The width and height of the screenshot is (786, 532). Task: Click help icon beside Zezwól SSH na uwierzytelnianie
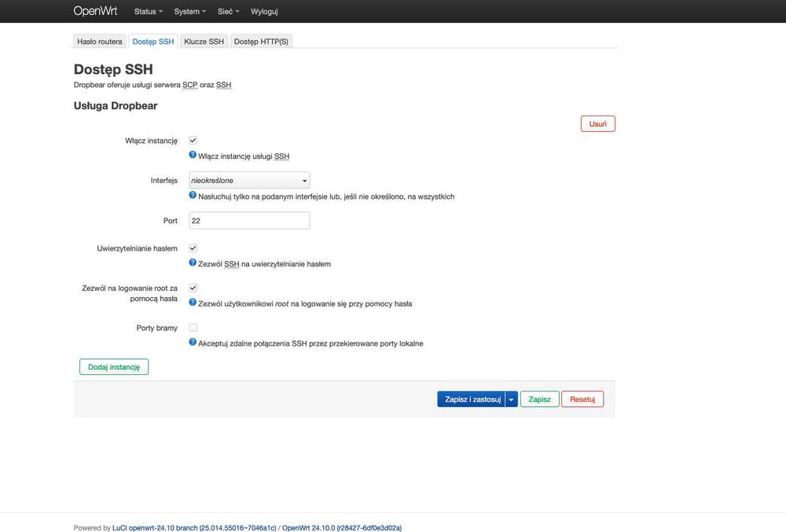tap(193, 262)
